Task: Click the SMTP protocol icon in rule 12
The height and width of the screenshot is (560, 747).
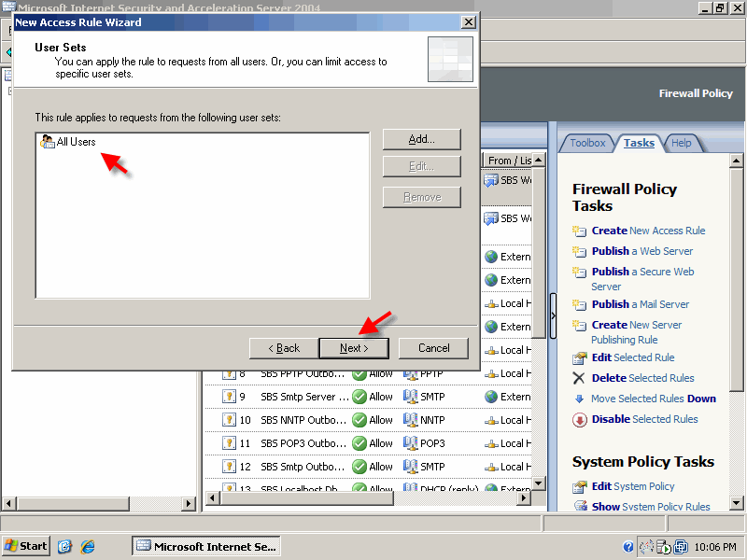Action: (410, 466)
